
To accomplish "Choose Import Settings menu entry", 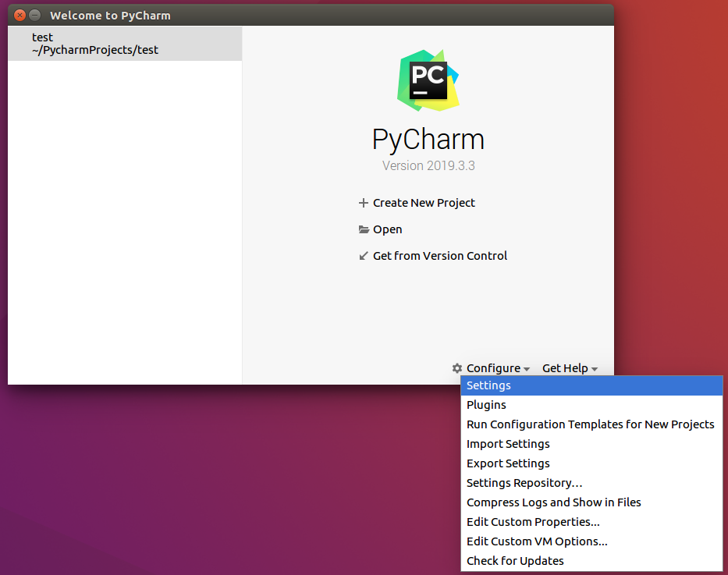I will tap(591, 444).
